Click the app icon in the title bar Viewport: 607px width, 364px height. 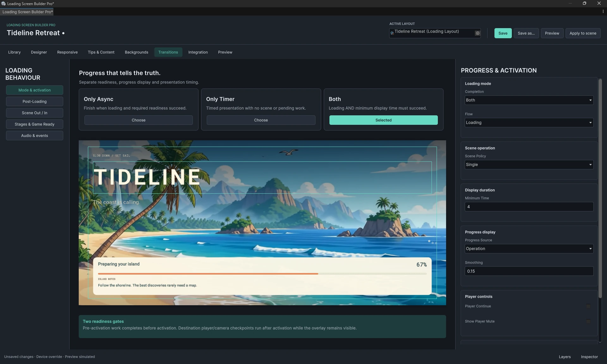pos(3,3)
